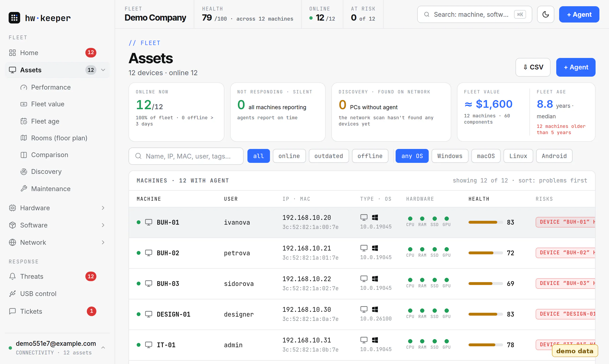This screenshot has width=609, height=364.
Task: Expand the Hardware section chevron
Action: click(103, 208)
